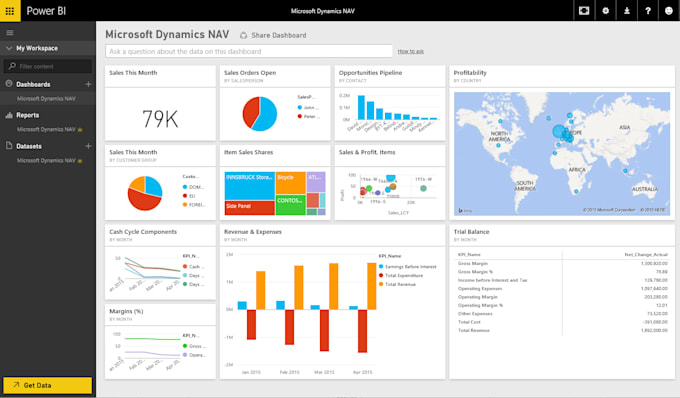This screenshot has height=398, width=680.
Task: Click Earnings Before Interest legend entry
Action: pyautogui.click(x=408, y=267)
